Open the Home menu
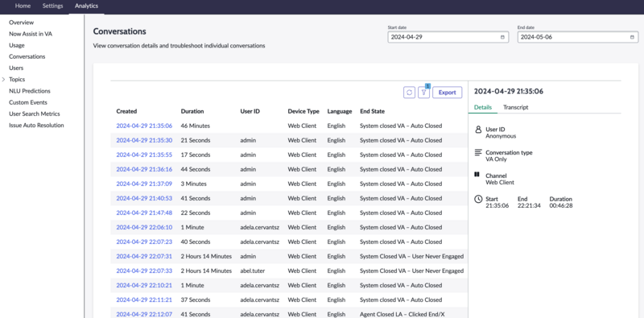This screenshot has height=318, width=644. (x=23, y=6)
